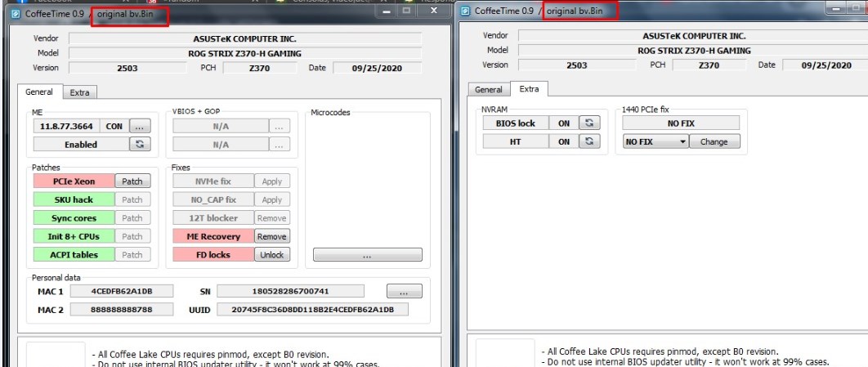Image resolution: width=868 pixels, height=367 pixels.
Task: Apply the NVMe fix
Action: click(272, 181)
